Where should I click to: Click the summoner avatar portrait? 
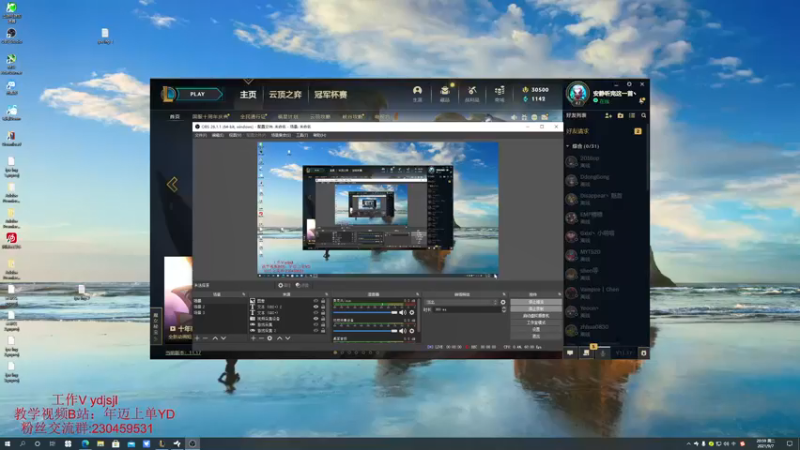(578, 93)
